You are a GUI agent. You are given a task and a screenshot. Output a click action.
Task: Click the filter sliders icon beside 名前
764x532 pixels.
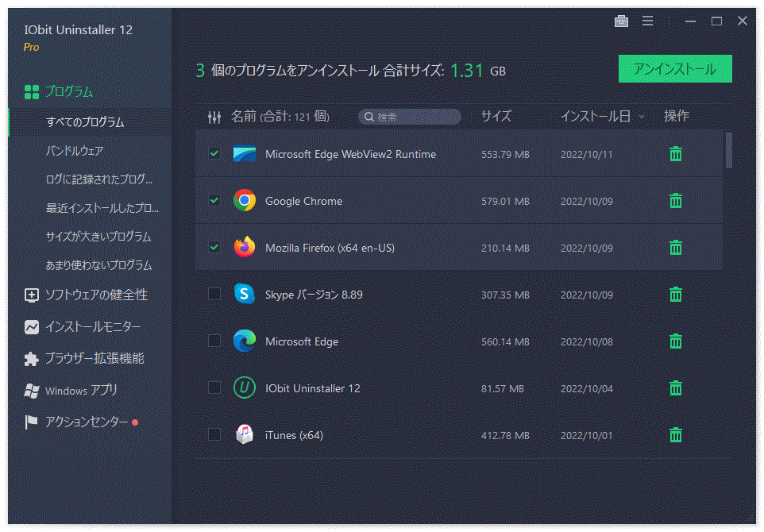(x=214, y=117)
